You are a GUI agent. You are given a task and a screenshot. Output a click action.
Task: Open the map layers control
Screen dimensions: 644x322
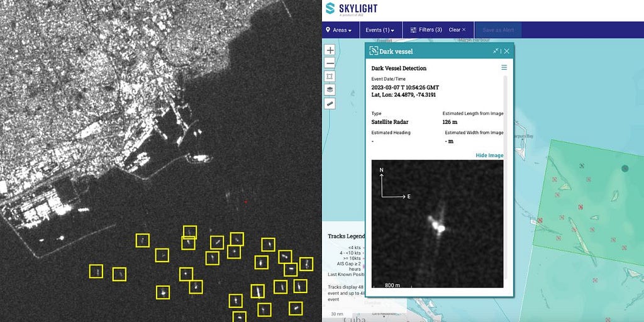330,90
